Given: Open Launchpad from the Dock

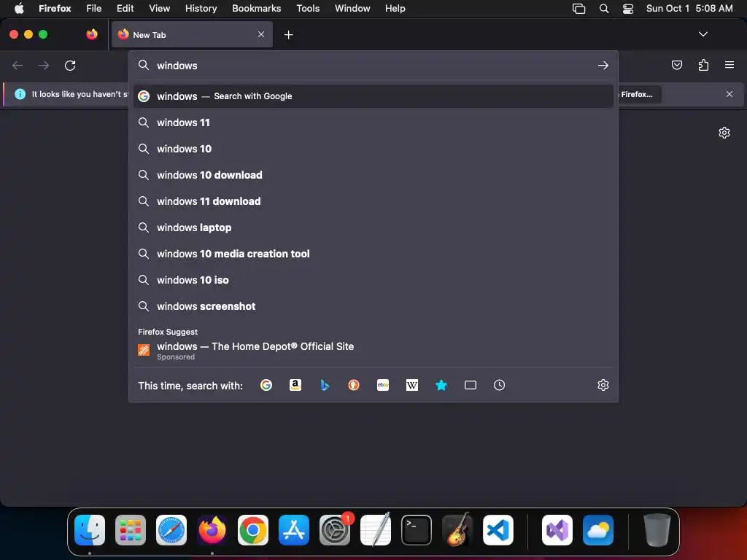Looking at the screenshot, I should tap(131, 529).
